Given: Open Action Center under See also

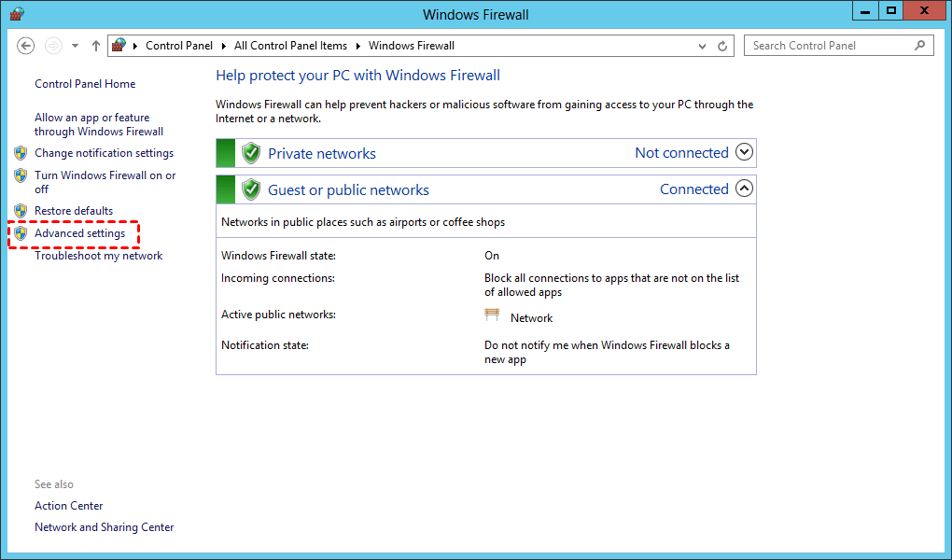Looking at the screenshot, I should (69, 506).
